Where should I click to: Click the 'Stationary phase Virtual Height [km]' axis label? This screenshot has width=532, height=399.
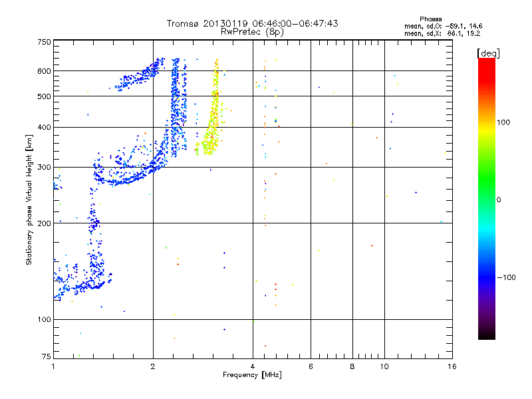pos(29,200)
